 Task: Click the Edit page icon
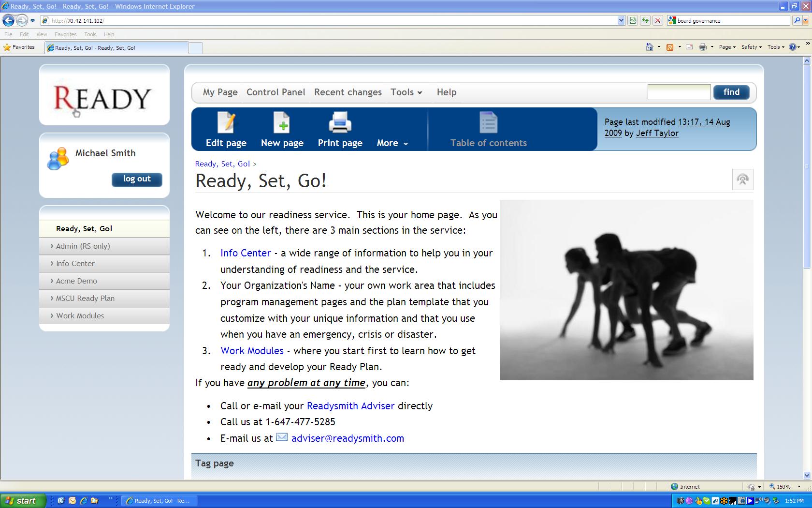coord(226,123)
